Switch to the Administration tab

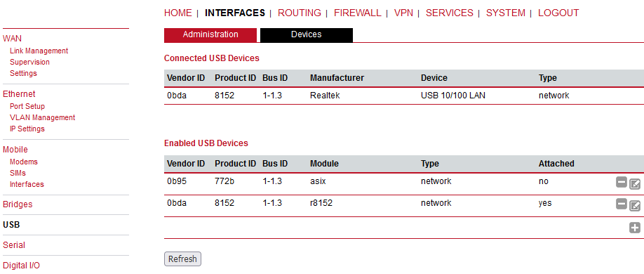coord(210,35)
